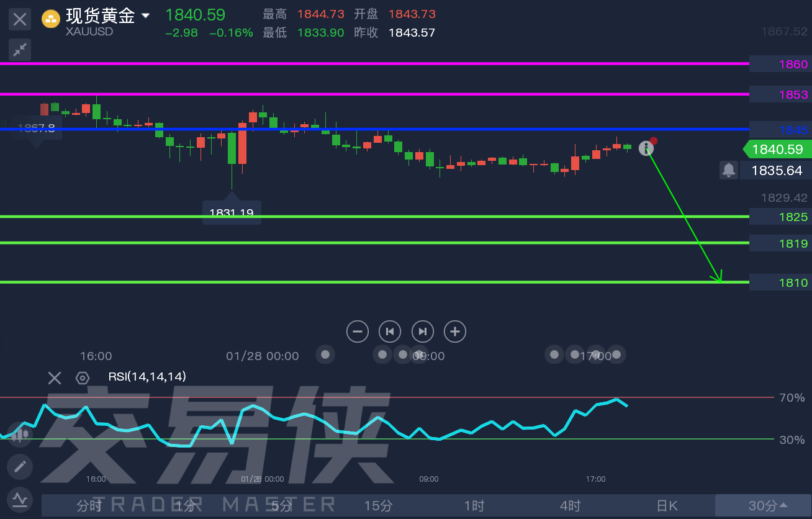Select the 1853 price line label

click(780, 94)
